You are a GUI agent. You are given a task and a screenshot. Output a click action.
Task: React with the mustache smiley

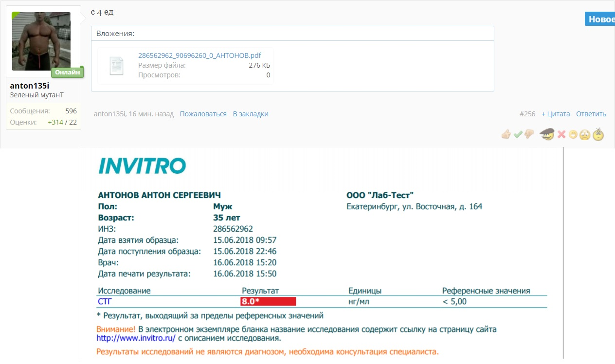pyautogui.click(x=547, y=134)
